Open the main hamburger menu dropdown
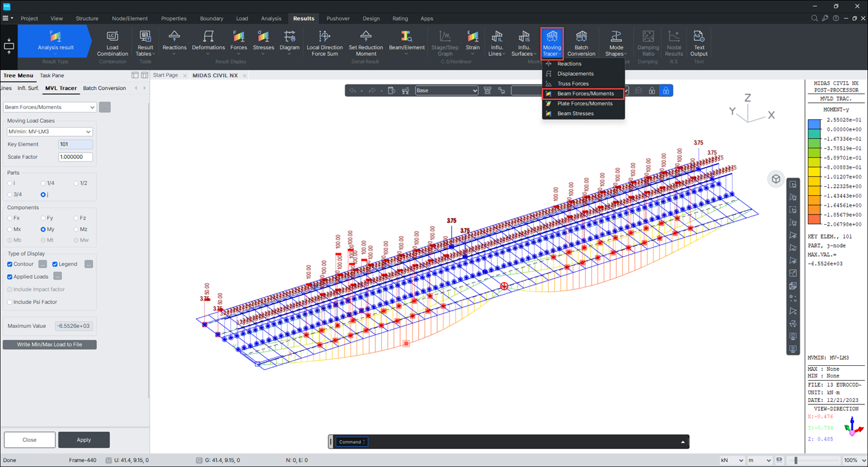The height and width of the screenshot is (467, 868). [x=7, y=19]
